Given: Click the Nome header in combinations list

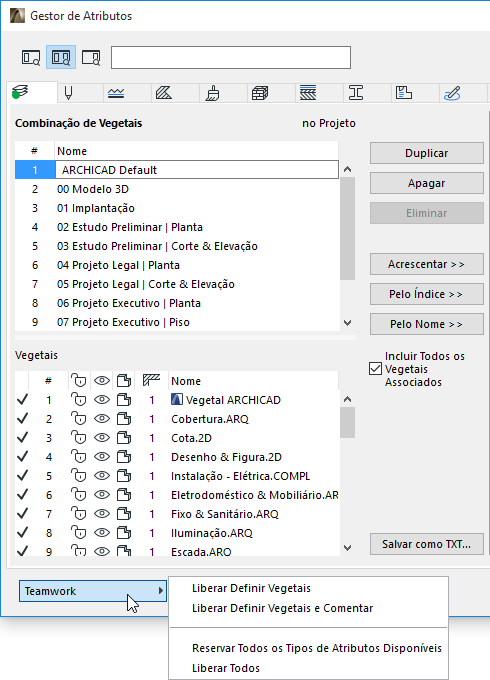Looking at the screenshot, I should click(x=72, y=151).
